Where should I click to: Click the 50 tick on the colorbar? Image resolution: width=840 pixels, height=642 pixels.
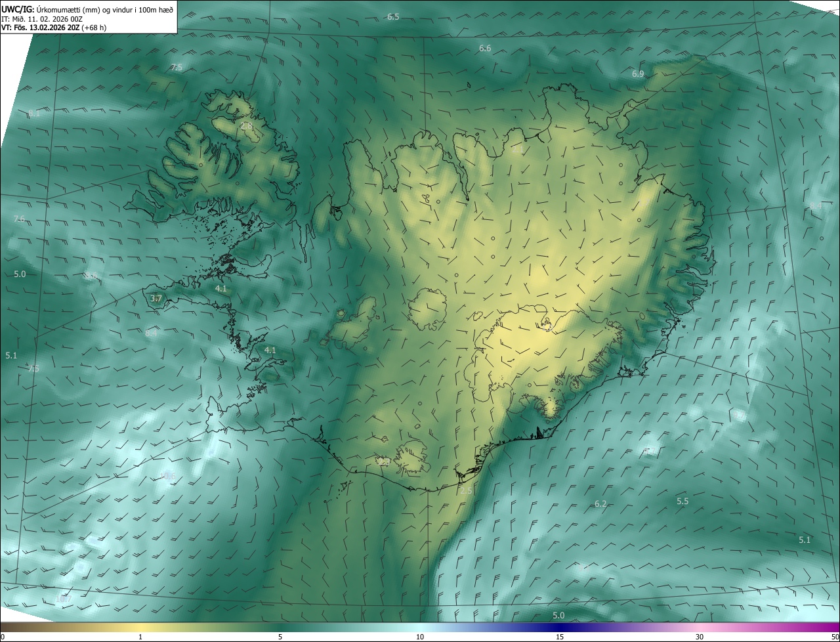coord(834,637)
